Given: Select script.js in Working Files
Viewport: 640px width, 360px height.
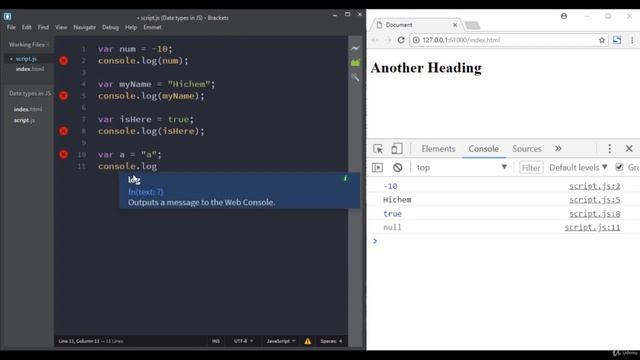Looking at the screenshot, I should [x=26, y=59].
